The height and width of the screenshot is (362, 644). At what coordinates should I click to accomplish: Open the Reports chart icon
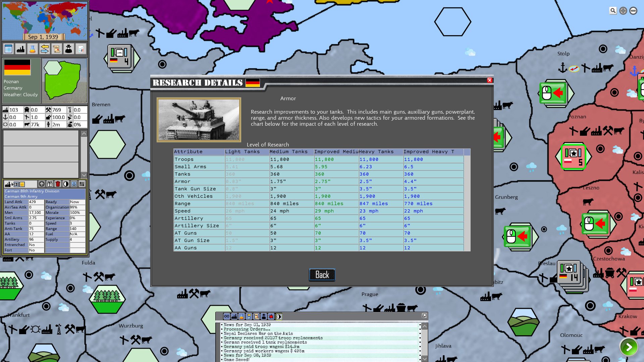[x=81, y=49]
